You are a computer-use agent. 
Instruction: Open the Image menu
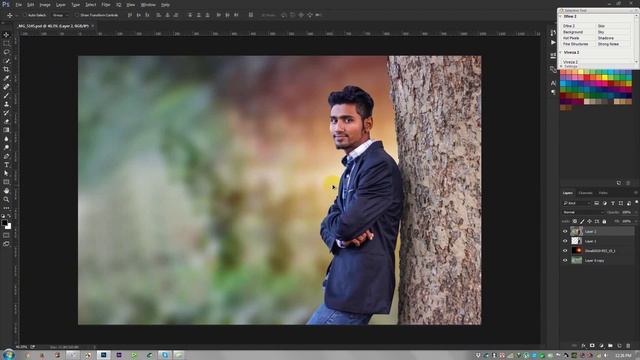pyautogui.click(x=45, y=5)
